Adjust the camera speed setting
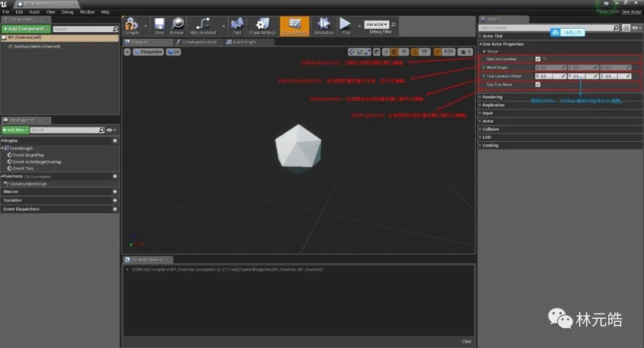This screenshot has width=644, height=348. click(x=466, y=52)
